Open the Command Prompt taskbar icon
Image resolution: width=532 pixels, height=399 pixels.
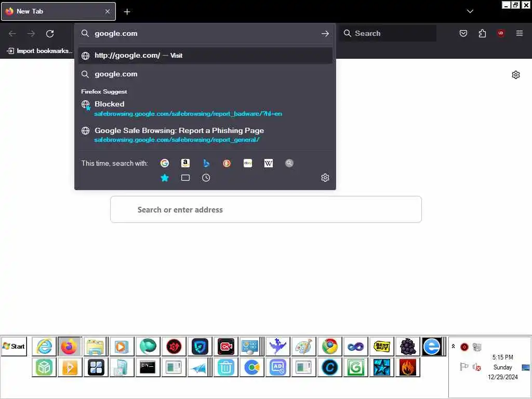[x=148, y=367]
